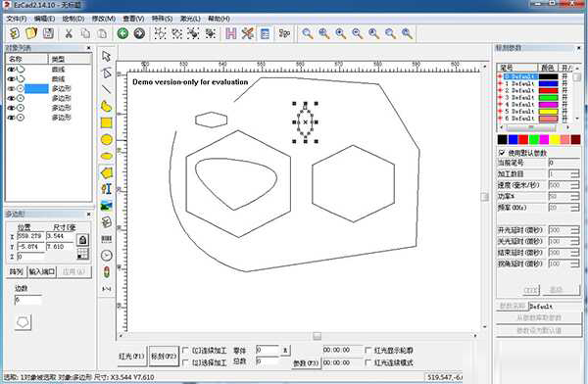The height and width of the screenshot is (384, 588).
Task: Open the 绘制(D) menu
Action: tap(73, 19)
